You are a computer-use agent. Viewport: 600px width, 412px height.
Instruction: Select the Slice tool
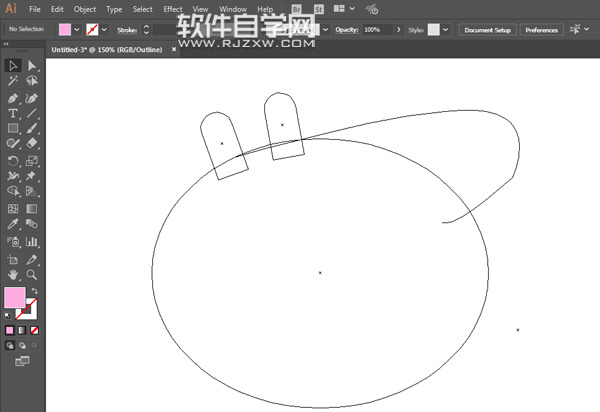[32, 259]
